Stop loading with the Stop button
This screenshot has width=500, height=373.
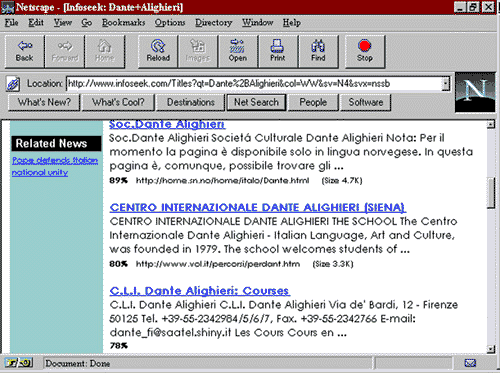pos(365,52)
